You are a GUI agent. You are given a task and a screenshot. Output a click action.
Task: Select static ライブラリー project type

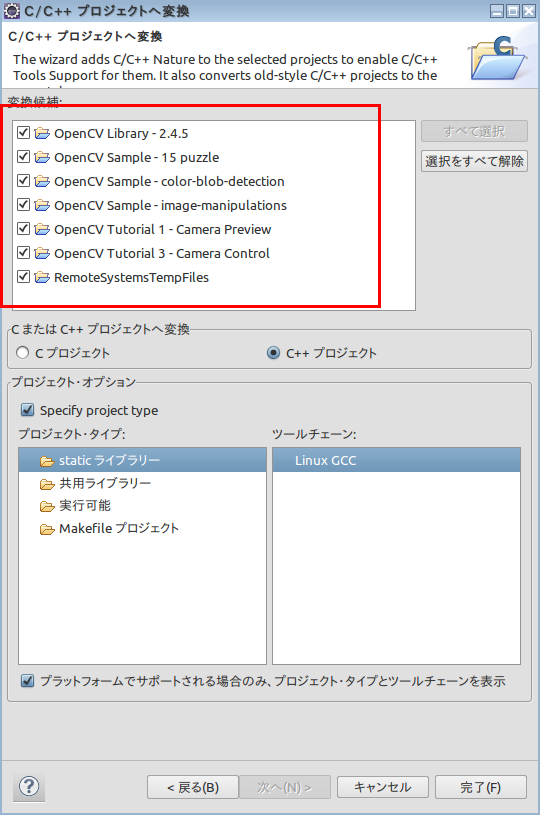[142, 461]
